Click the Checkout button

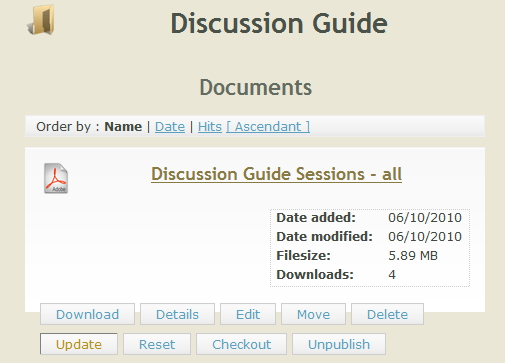coord(241,344)
